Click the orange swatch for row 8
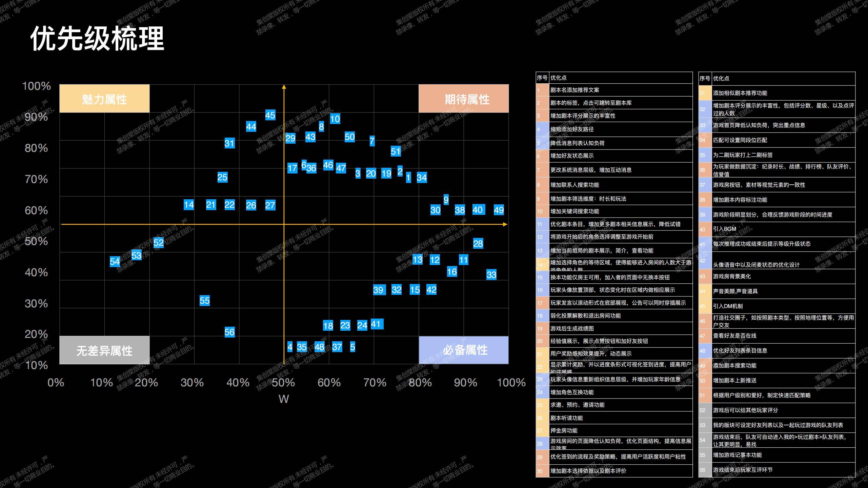This screenshot has width=868, height=488. 542,185
